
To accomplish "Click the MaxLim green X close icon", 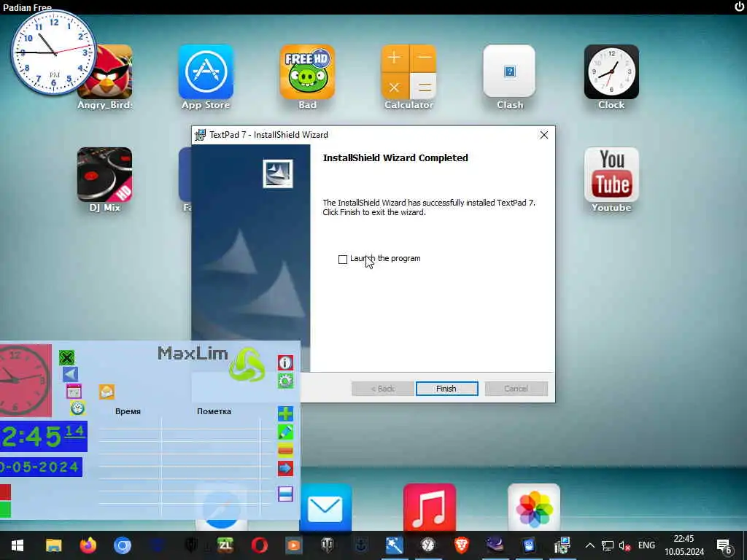I will click(x=66, y=357).
